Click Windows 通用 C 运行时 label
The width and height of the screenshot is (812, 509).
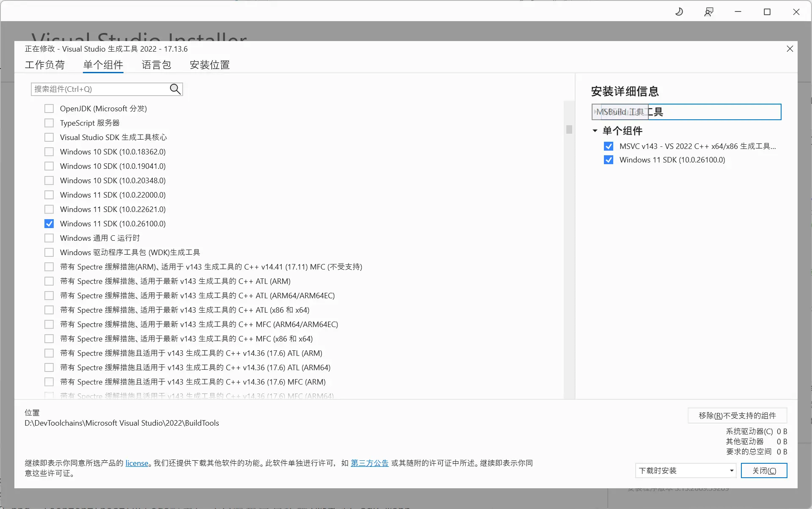100,238
